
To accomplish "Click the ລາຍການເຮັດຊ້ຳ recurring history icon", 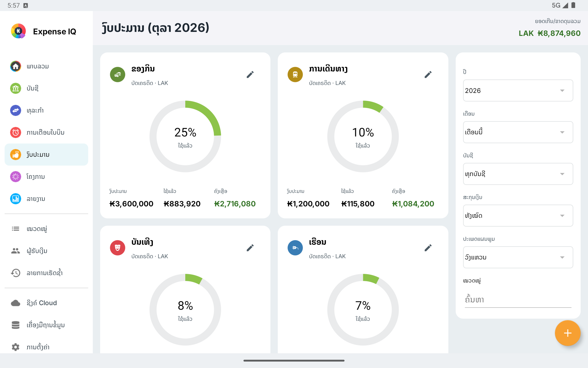I will (x=16, y=273).
